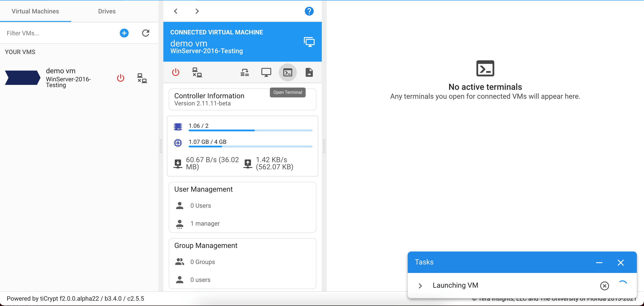
Task: Navigate forward with right chevron
Action: (x=197, y=11)
